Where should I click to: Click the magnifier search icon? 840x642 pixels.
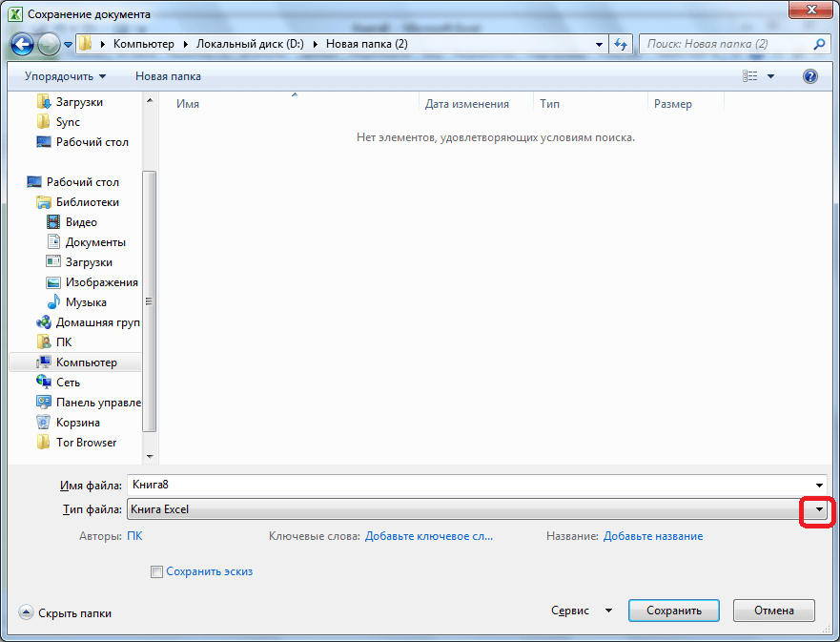tap(819, 44)
